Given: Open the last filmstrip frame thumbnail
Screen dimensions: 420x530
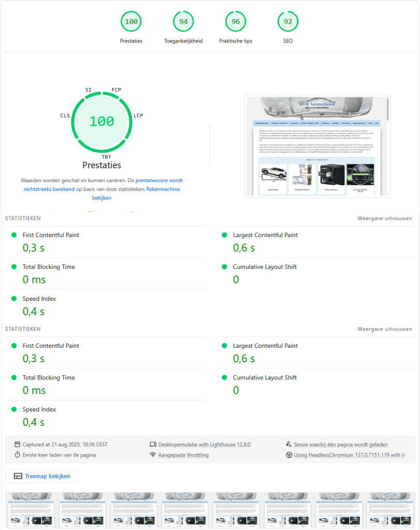Looking at the screenshot, I should tap(390, 510).
